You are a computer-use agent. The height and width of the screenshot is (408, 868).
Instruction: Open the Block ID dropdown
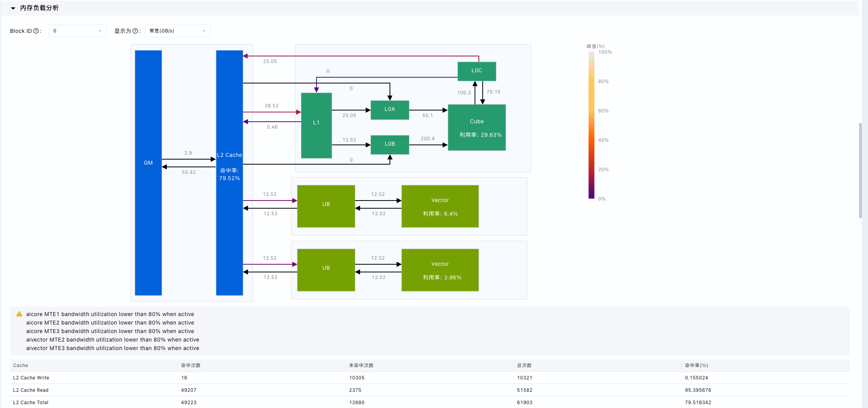click(x=77, y=31)
